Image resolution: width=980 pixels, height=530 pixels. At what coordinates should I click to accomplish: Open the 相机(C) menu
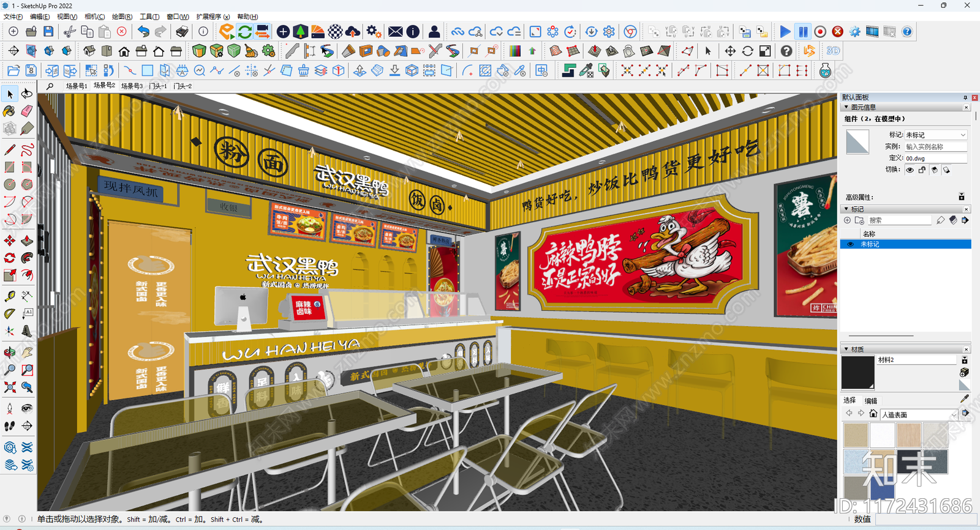94,17
